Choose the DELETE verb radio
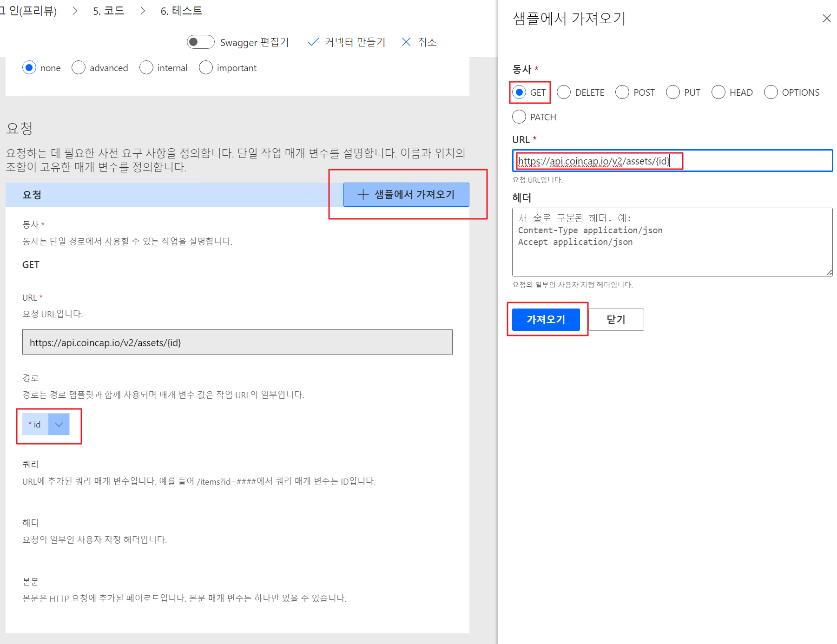This screenshot has width=837, height=644. pos(564,92)
